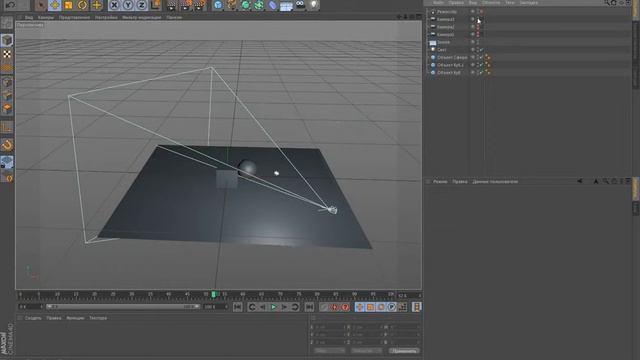This screenshot has height=360, width=640.
Task: Open the viewport Панель menu
Action: coord(174,18)
